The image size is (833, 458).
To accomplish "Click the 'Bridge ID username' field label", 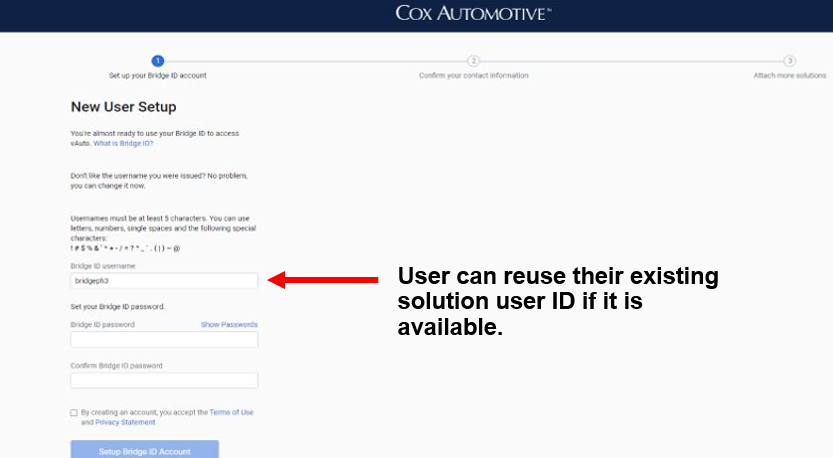I will tap(103, 266).
